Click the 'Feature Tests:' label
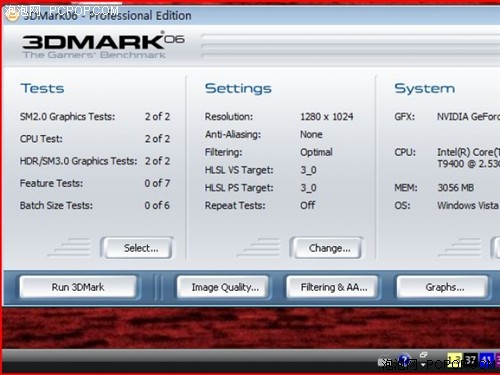The image size is (500, 375). 51,183
